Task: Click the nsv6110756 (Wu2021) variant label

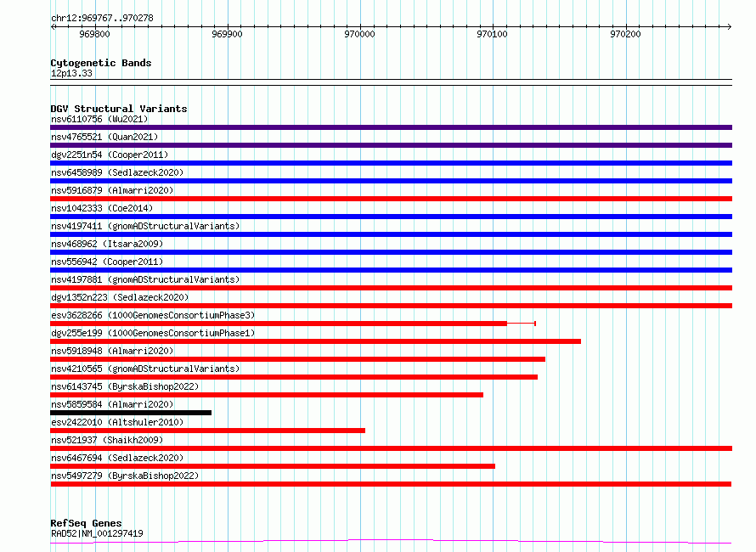Action: (99, 119)
